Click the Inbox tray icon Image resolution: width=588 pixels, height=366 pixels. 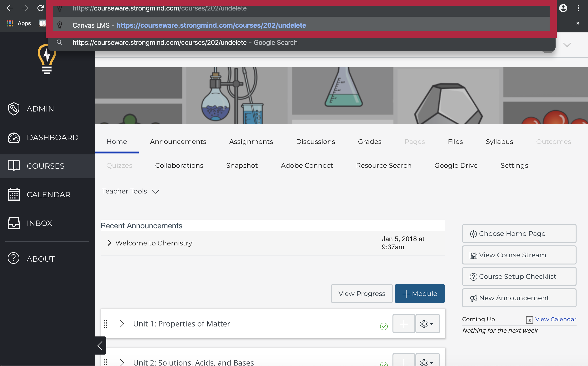pos(14,223)
